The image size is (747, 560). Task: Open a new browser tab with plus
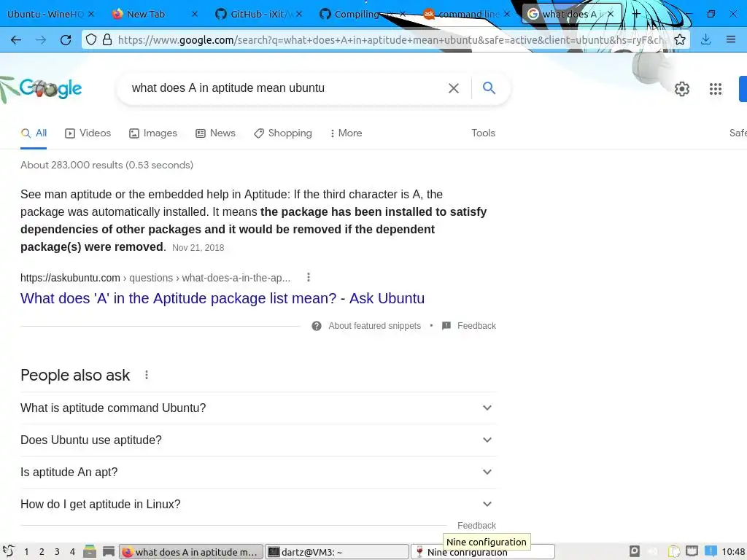tap(636, 14)
